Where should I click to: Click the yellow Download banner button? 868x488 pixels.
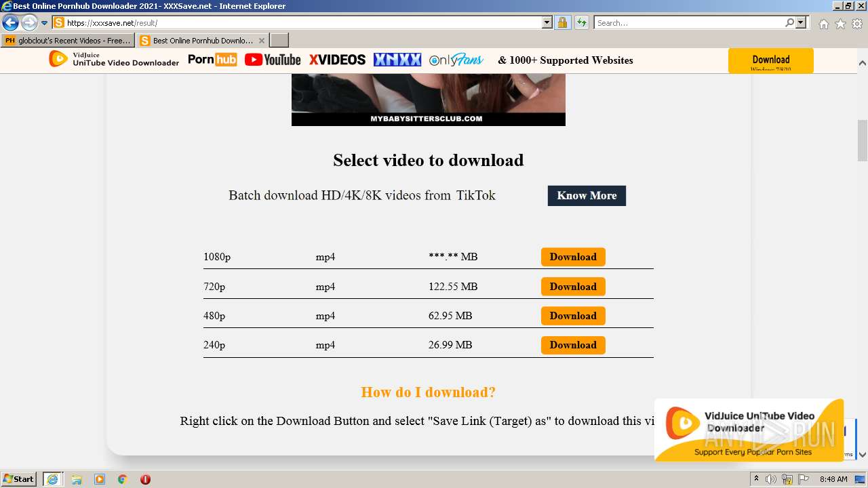tap(771, 60)
